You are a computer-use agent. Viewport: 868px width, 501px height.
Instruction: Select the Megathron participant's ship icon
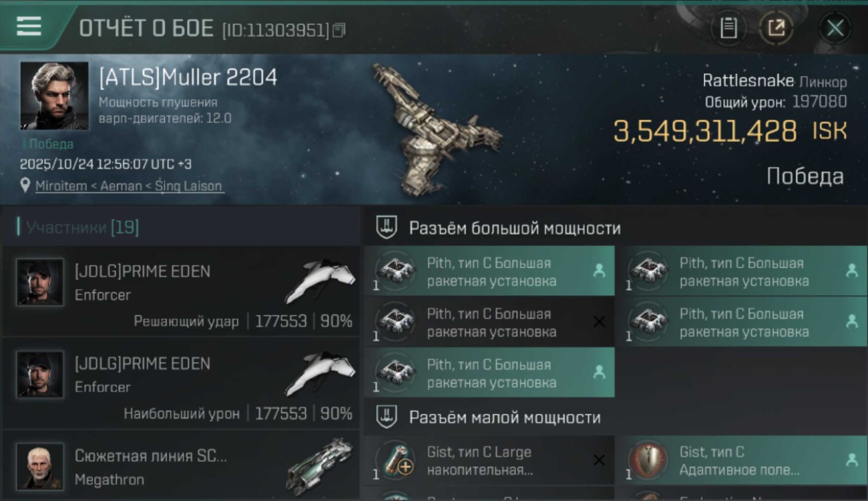pos(320,466)
